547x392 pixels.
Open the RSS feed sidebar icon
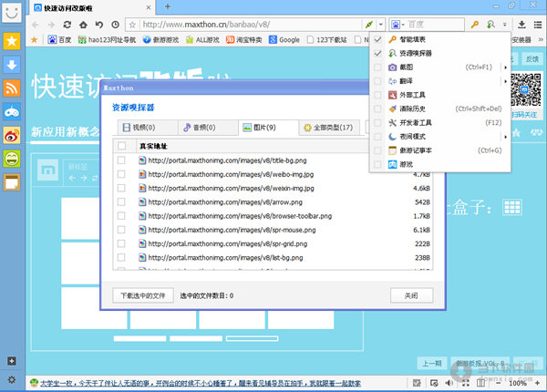(12, 88)
